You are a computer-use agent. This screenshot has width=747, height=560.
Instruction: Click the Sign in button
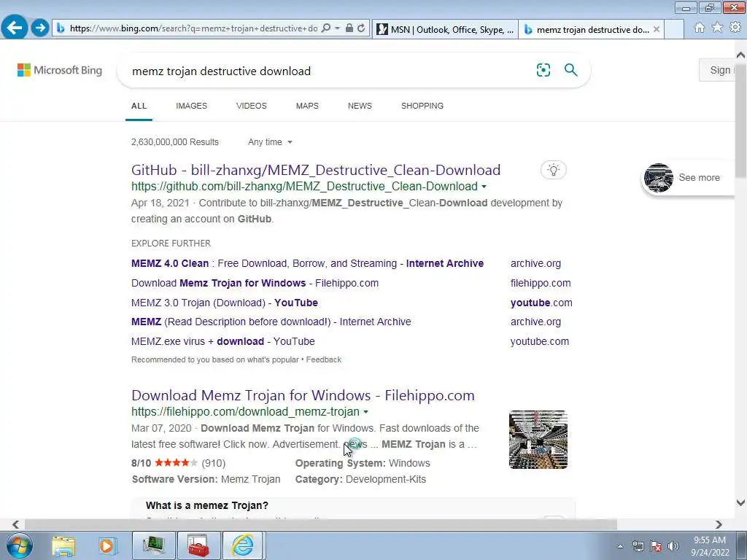tap(718, 70)
